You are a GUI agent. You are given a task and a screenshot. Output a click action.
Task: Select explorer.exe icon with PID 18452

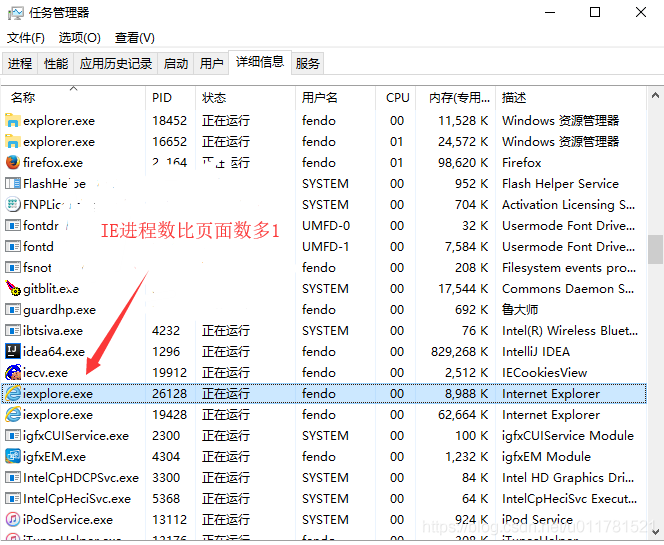click(13, 121)
